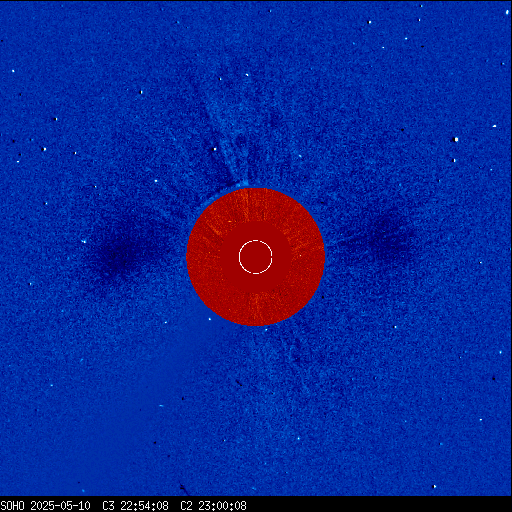
Task: Click the small bright spot inside red disk
Action: point(230,221)
